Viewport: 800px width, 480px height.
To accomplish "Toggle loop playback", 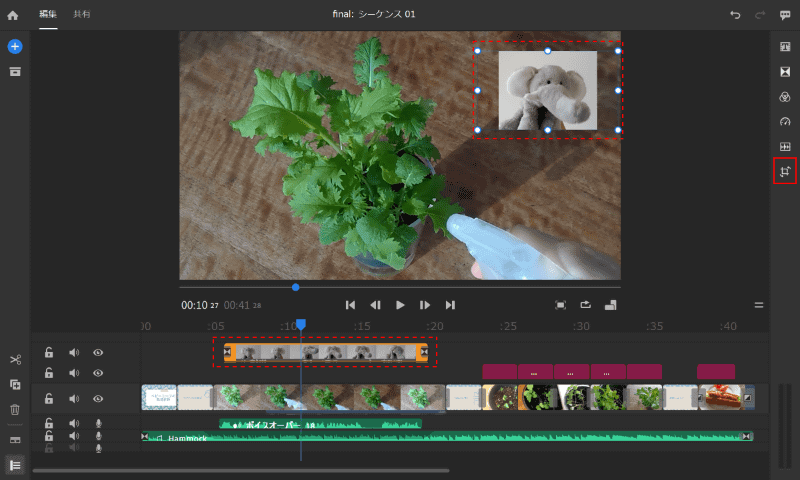I will pyautogui.click(x=585, y=305).
